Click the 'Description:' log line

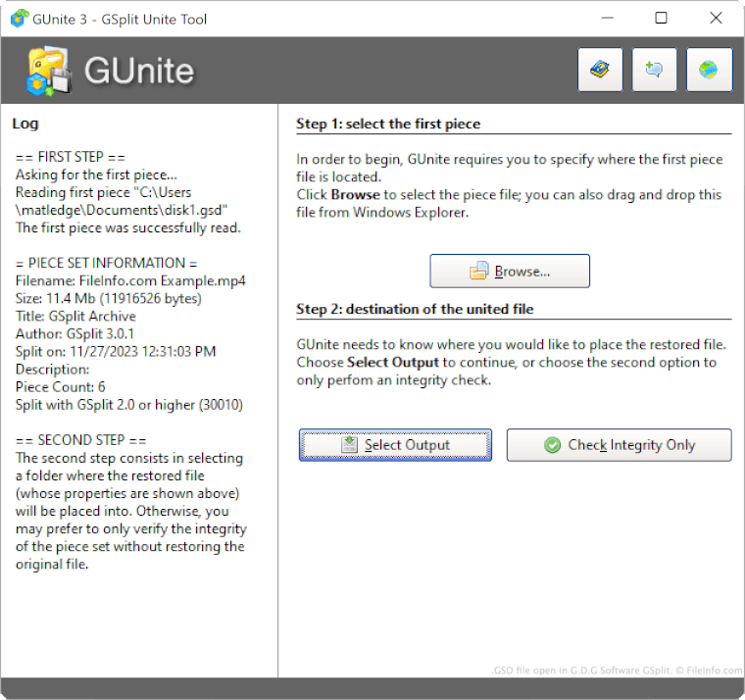(52, 370)
